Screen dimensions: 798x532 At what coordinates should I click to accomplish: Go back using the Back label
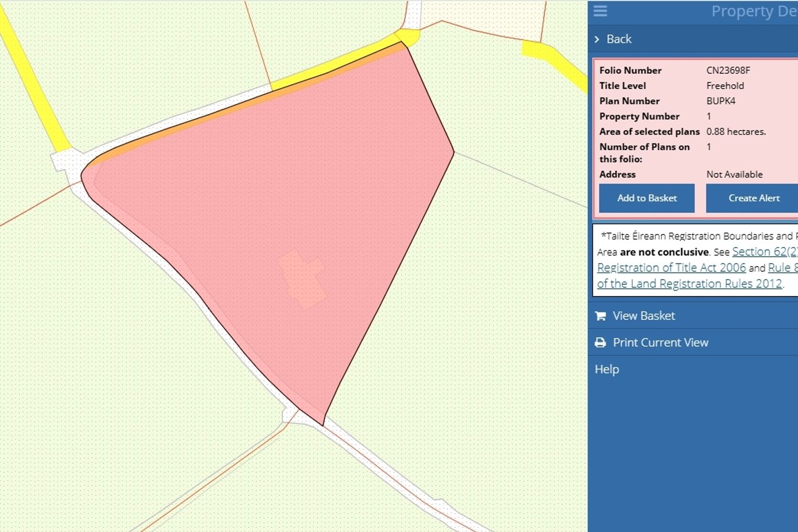click(619, 39)
